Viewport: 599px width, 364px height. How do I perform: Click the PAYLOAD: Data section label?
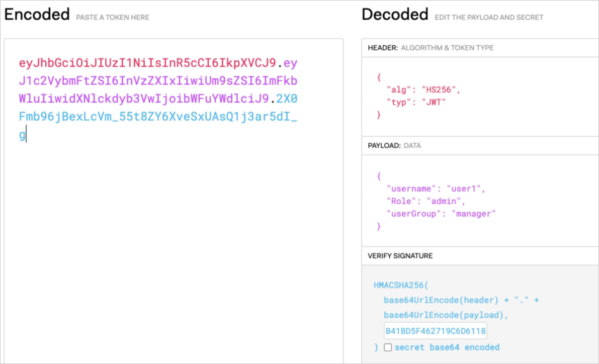394,145
